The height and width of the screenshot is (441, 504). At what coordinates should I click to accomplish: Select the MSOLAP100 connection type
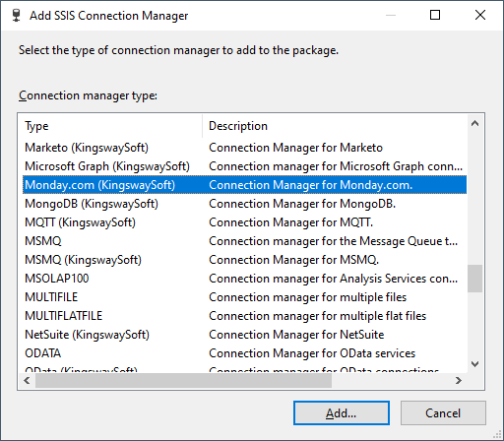click(244, 279)
